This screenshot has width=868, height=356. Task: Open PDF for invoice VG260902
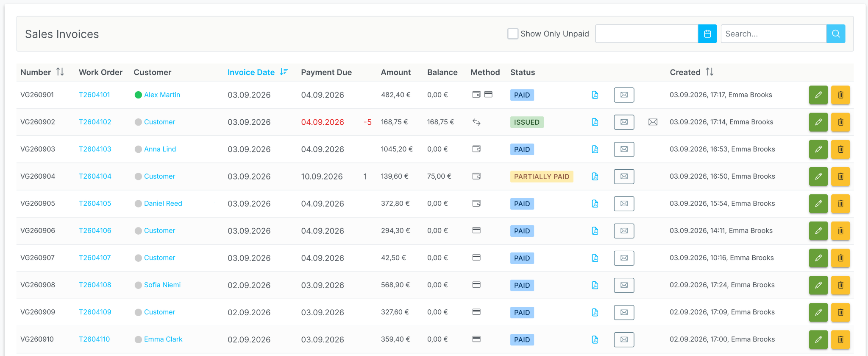pyautogui.click(x=595, y=122)
